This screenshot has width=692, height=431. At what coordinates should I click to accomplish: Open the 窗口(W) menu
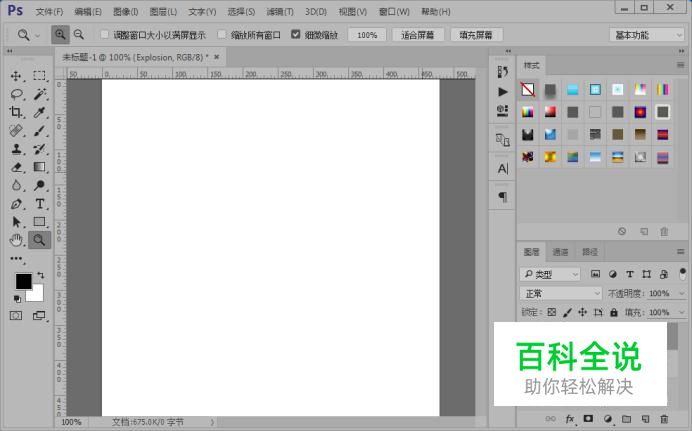[x=394, y=12]
